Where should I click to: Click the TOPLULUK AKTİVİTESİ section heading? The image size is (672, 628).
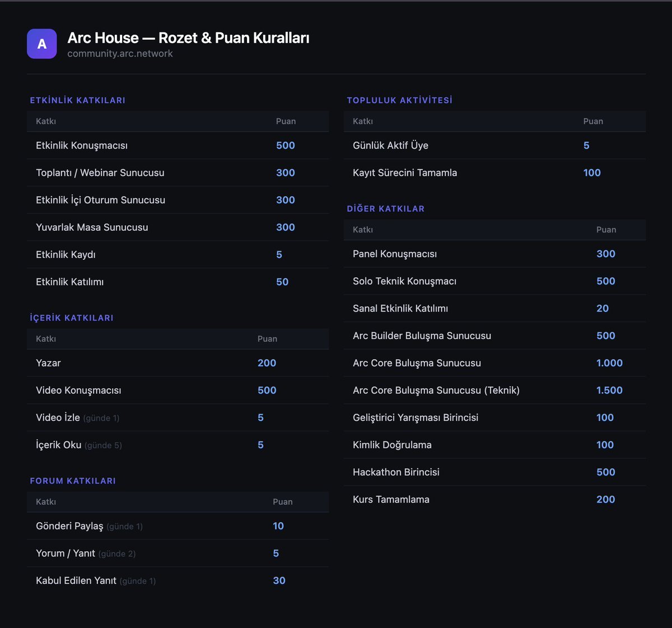pyautogui.click(x=400, y=100)
